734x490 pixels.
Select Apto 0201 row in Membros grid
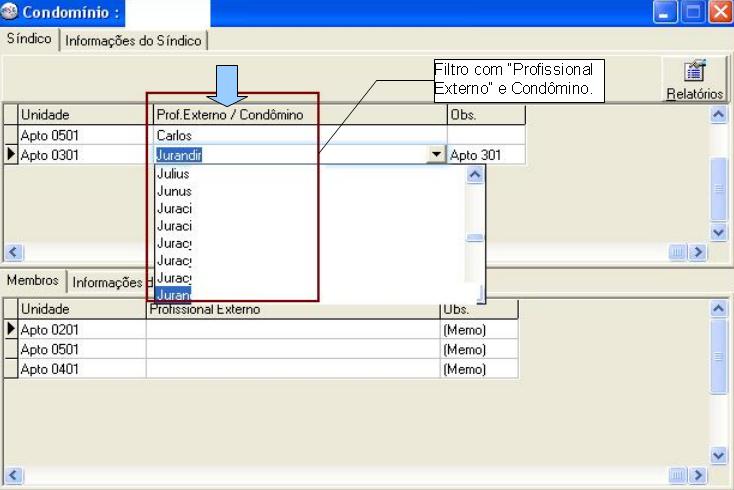(x=80, y=330)
